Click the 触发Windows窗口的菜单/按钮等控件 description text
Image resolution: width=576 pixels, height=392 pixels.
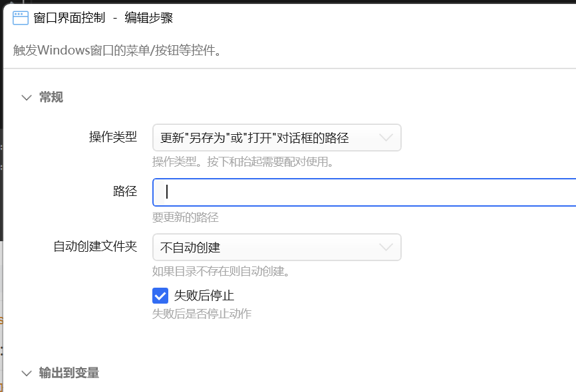pyautogui.click(x=117, y=50)
